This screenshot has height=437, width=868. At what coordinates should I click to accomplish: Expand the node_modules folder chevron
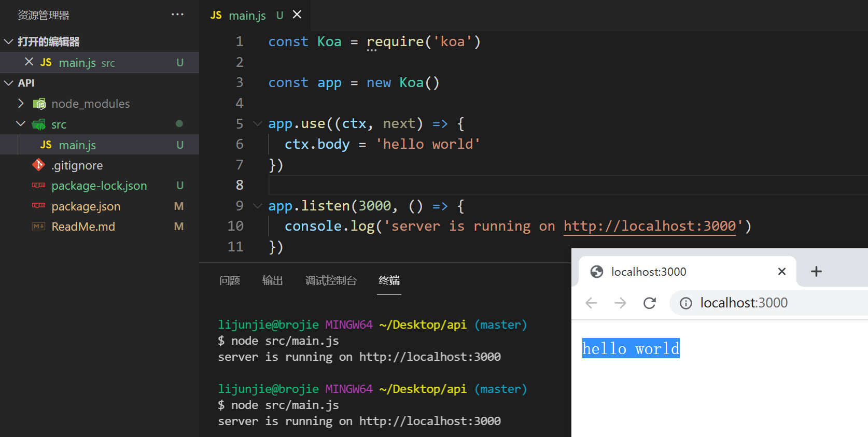click(21, 103)
